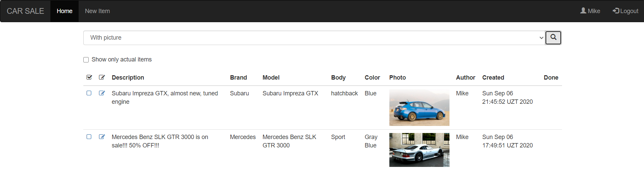Open the With picture filter dropdown
The image size is (644, 179).
click(x=314, y=38)
